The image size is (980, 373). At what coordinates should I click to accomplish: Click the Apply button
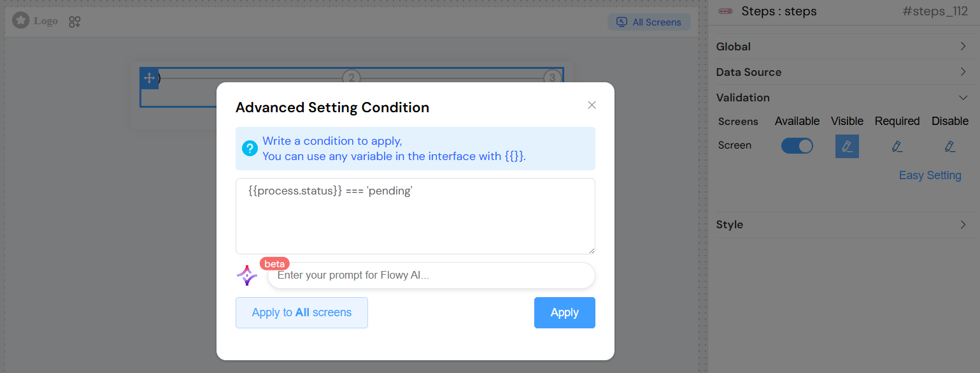coord(564,312)
